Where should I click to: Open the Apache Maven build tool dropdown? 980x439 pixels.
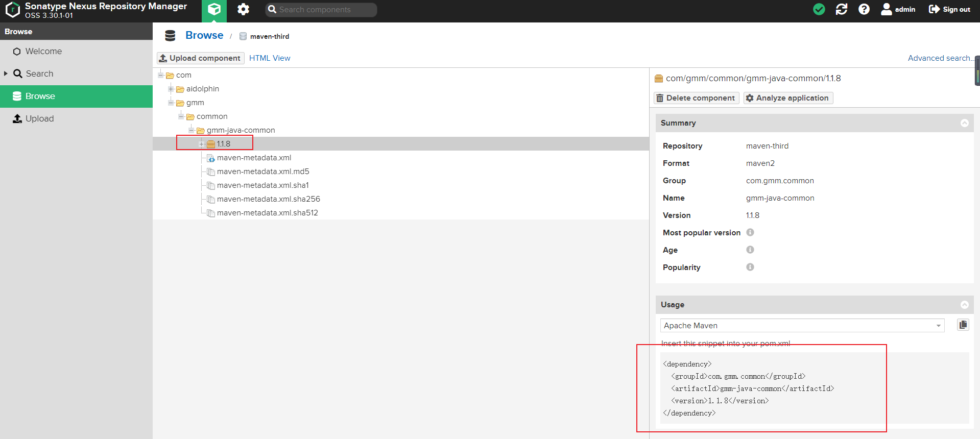click(802, 326)
